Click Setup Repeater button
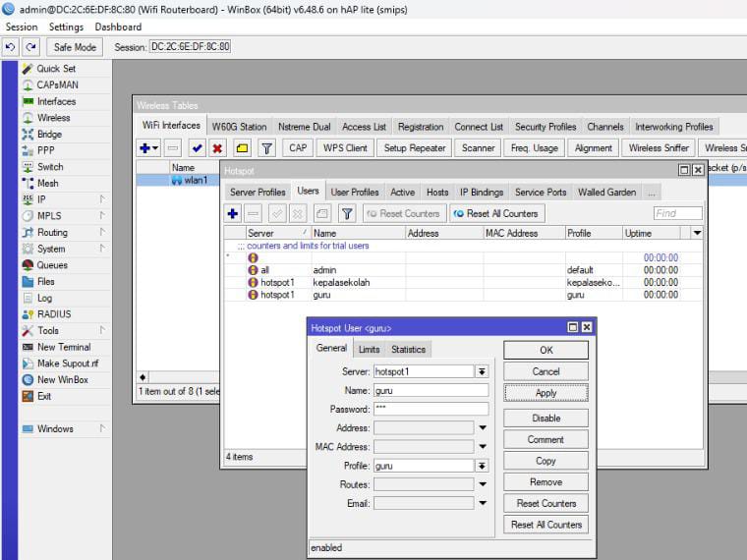The image size is (747, 560). (415, 148)
